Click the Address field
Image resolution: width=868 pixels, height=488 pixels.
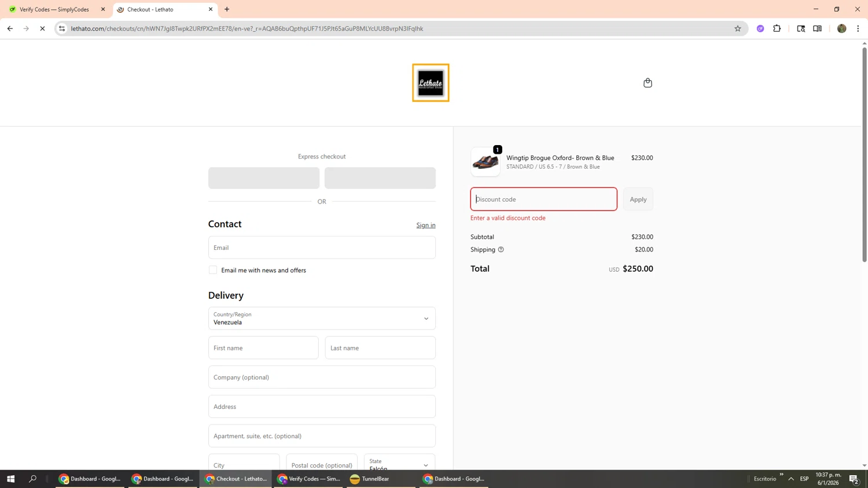322,406
